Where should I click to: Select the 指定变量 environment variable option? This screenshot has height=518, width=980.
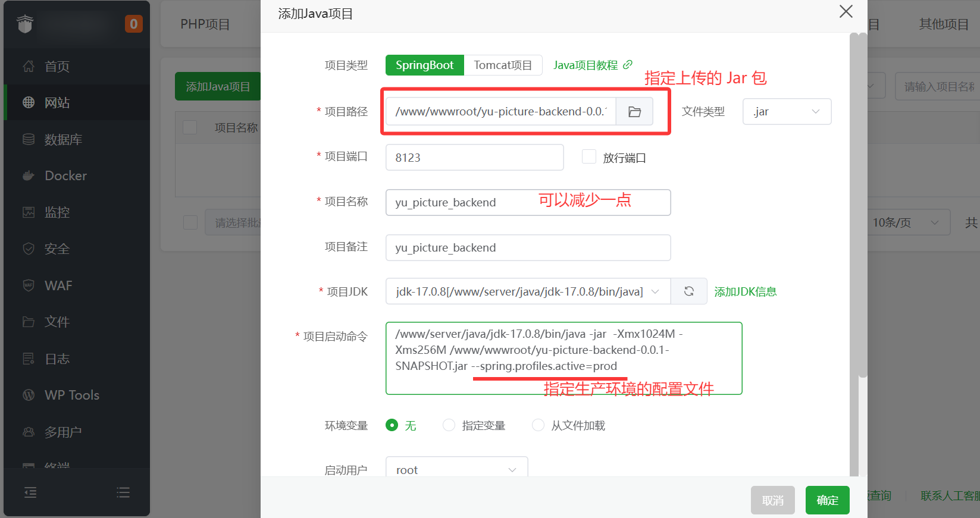click(x=449, y=425)
